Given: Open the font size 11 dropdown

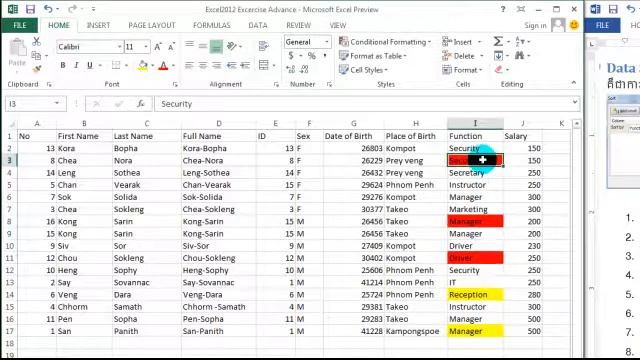Looking at the screenshot, I should [x=146, y=47].
